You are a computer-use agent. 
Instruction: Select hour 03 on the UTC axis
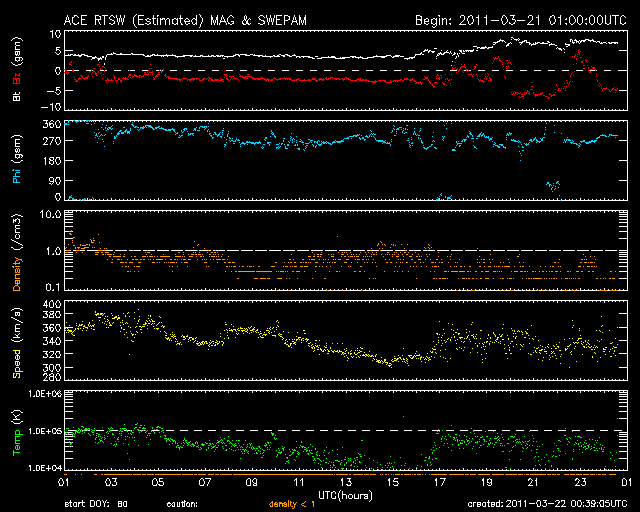tap(111, 482)
